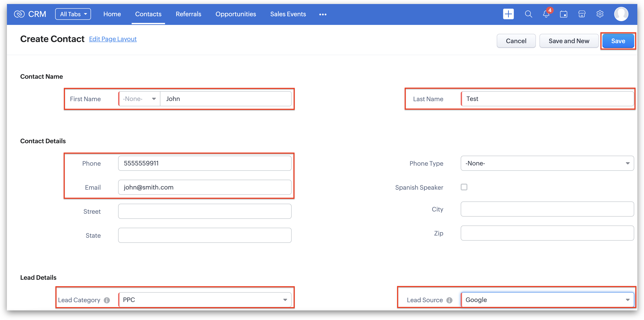Click the Save button

pyautogui.click(x=618, y=41)
